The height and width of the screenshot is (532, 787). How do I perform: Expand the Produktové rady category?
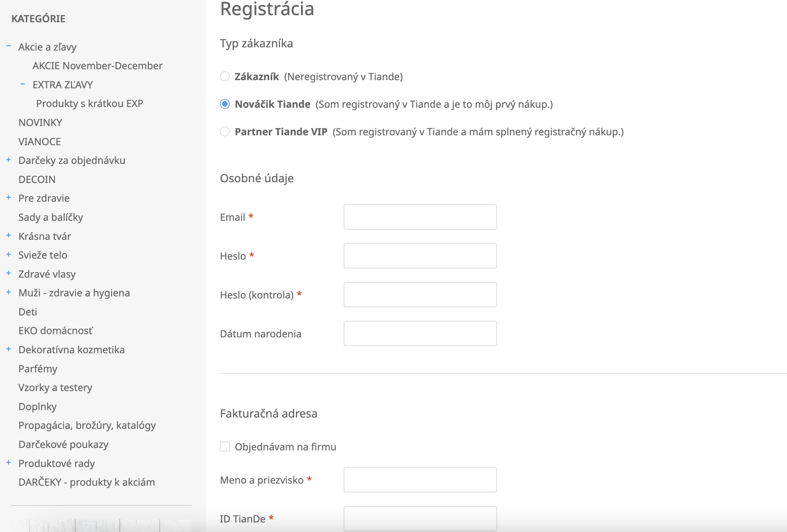point(8,462)
